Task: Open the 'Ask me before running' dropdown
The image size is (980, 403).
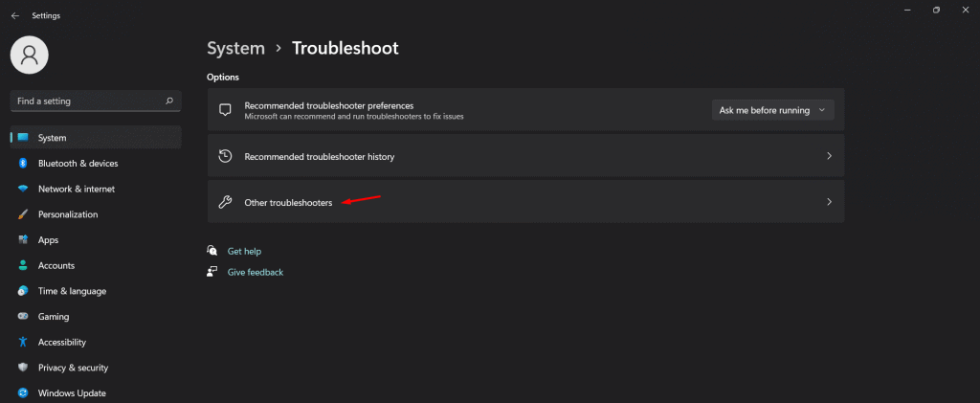Action: [x=773, y=110]
